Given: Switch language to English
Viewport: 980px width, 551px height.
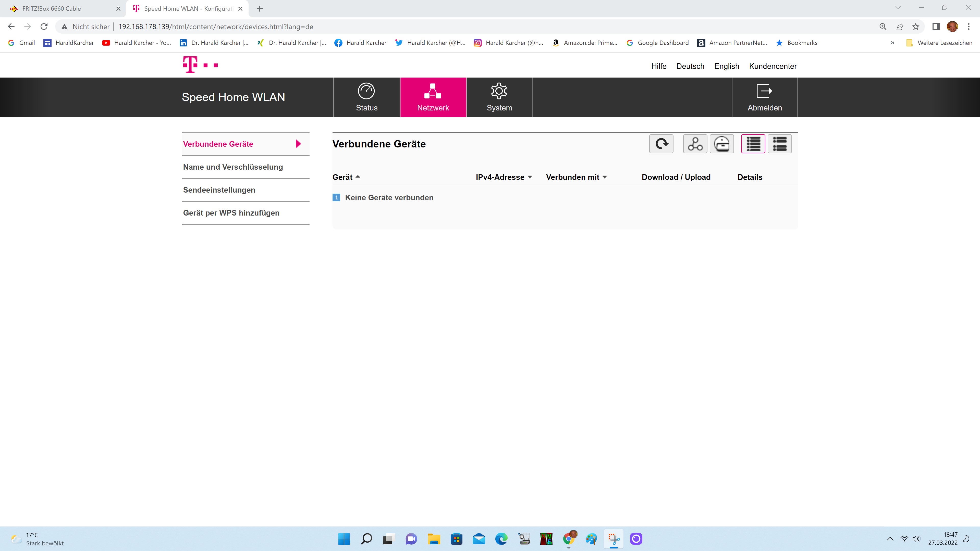Looking at the screenshot, I should point(726,66).
